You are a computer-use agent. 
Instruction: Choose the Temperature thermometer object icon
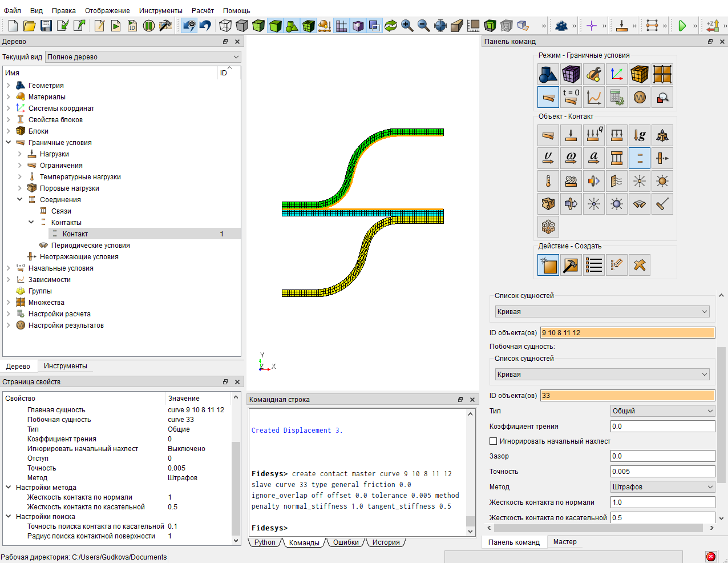pyautogui.click(x=548, y=181)
